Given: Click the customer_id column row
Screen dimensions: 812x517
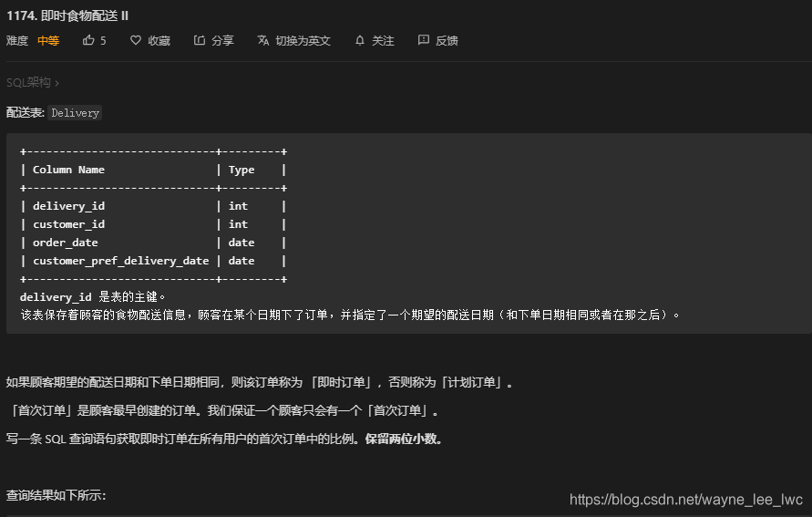Looking at the screenshot, I should coord(153,224).
